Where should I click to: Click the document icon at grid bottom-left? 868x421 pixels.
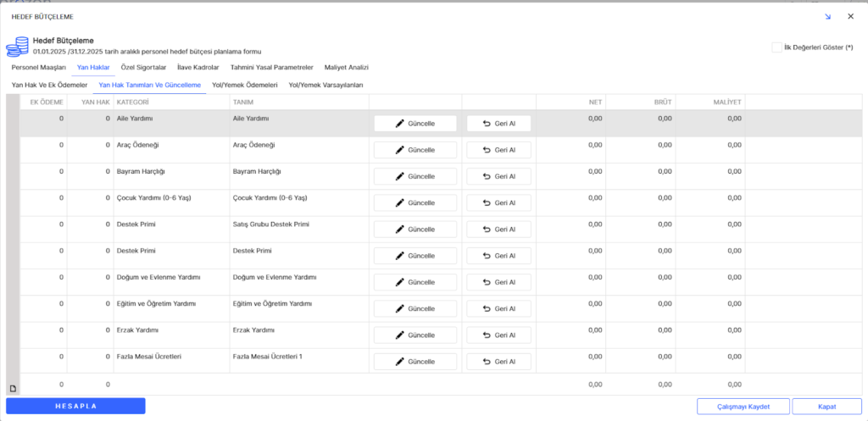click(x=13, y=388)
